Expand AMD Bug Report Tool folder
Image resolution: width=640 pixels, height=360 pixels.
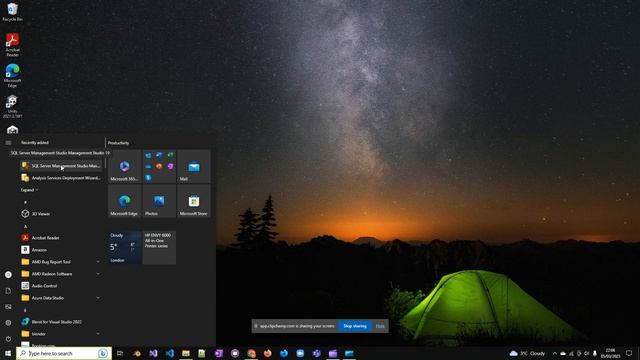[x=60, y=262]
